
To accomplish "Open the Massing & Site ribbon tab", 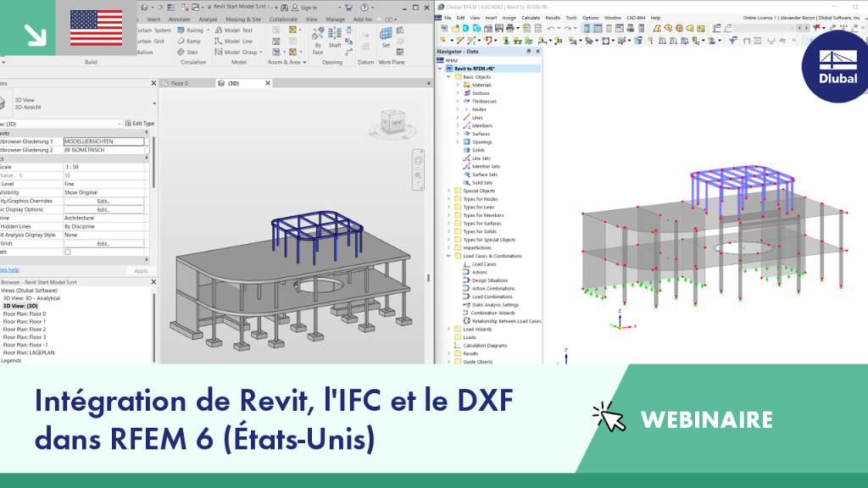I will 243,19.
